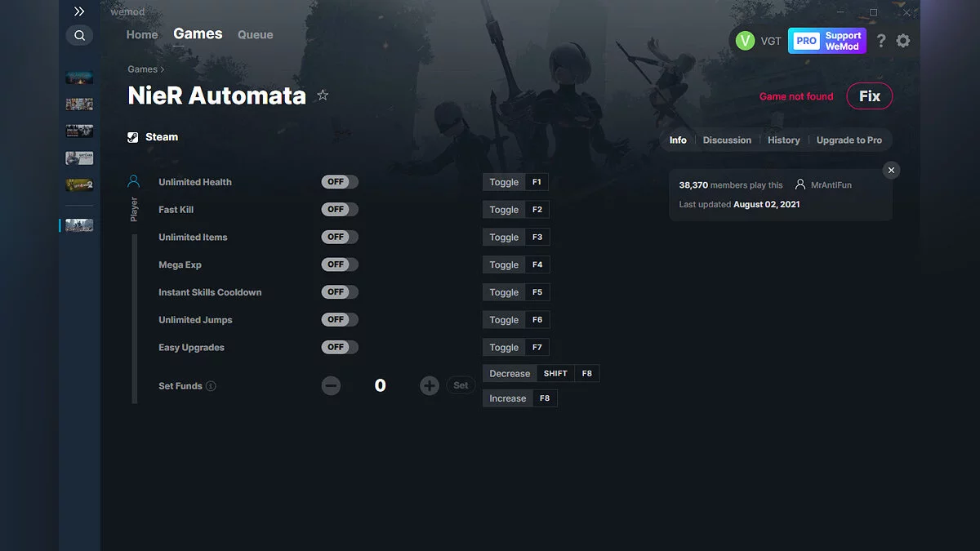Switch to the History tab
The height and width of the screenshot is (551, 980).
pyautogui.click(x=784, y=140)
